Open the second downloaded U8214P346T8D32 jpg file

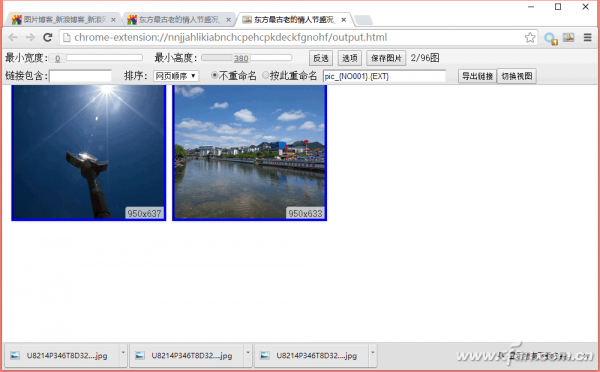pyautogui.click(x=187, y=356)
